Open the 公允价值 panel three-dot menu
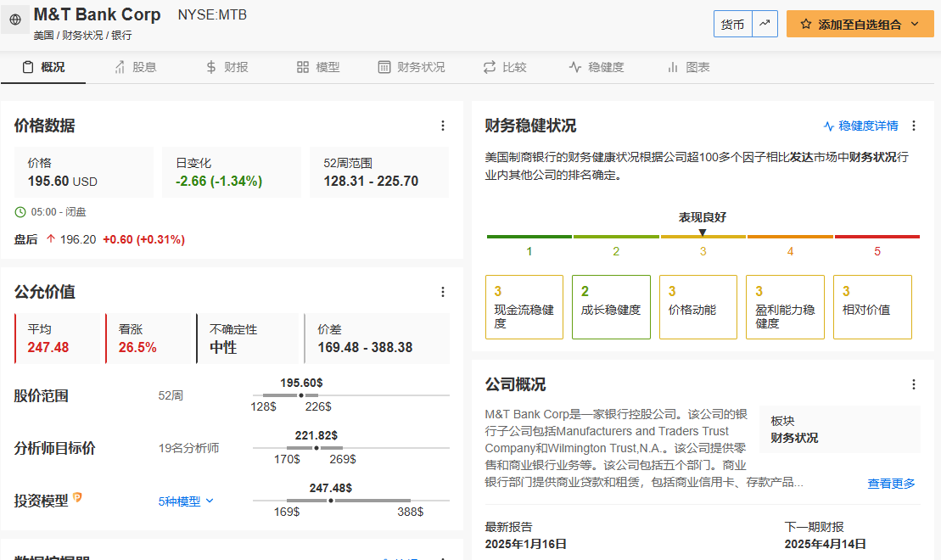This screenshot has width=941, height=560. [442, 292]
